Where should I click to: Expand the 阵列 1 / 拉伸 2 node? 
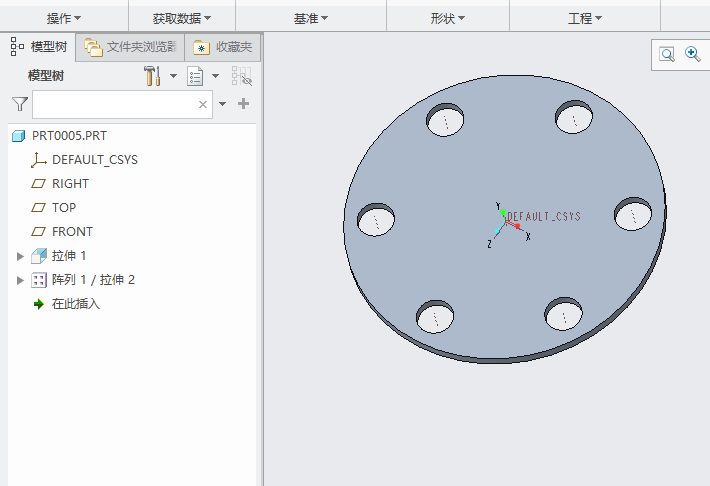coord(20,280)
